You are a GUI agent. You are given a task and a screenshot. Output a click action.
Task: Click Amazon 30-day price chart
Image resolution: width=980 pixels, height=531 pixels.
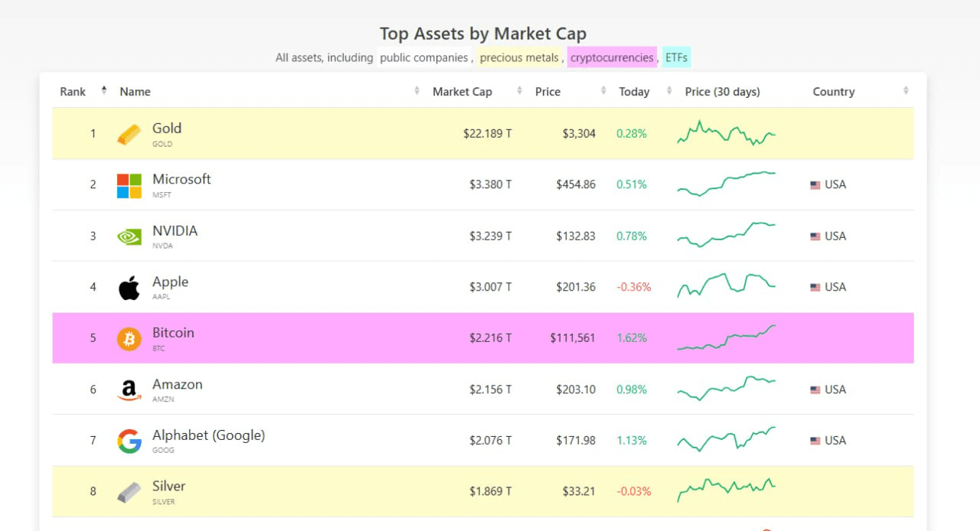pos(727,389)
